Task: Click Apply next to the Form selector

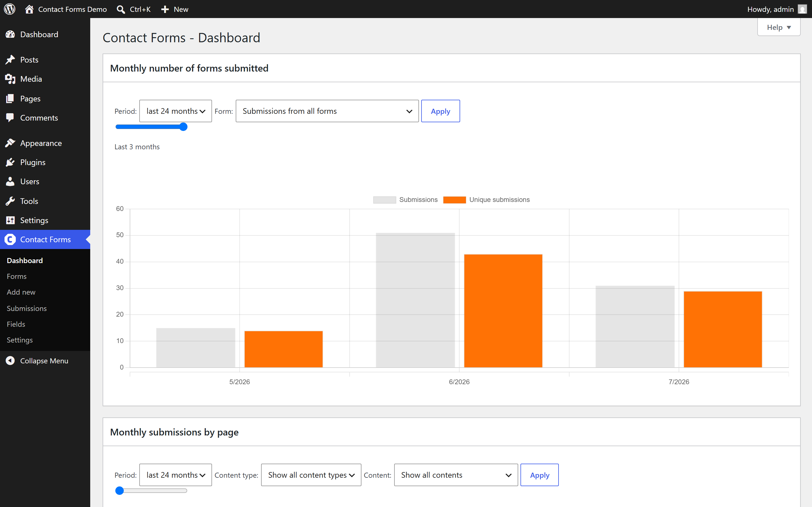Action: click(440, 111)
